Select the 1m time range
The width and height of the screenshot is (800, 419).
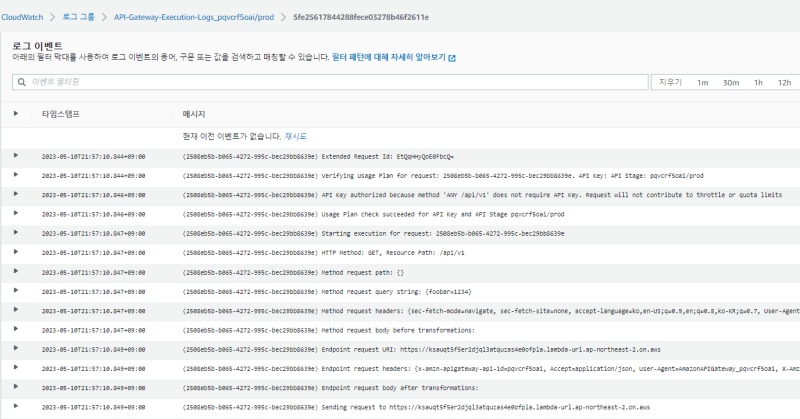(x=702, y=82)
